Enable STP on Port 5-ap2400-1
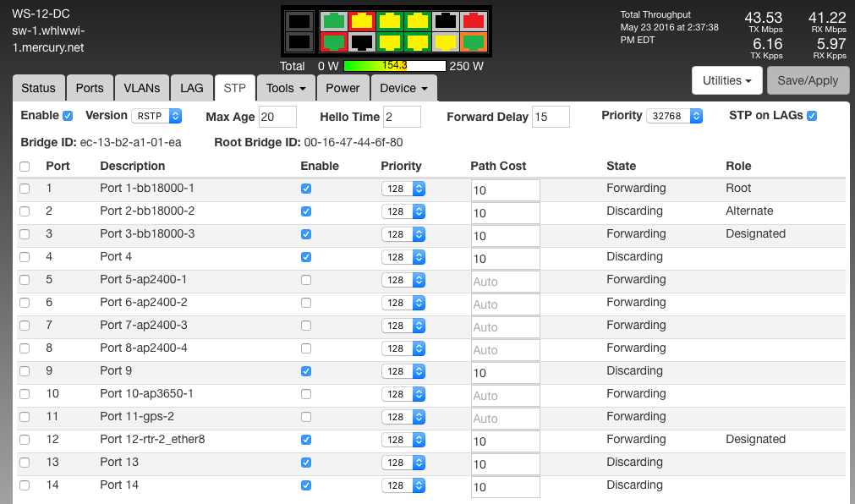This screenshot has height=504, width=855. pos(306,280)
